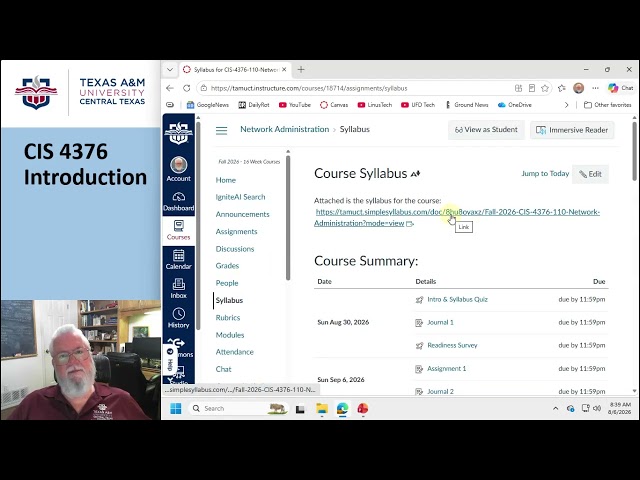Open the Readiness Survey link
640x480 pixels.
[x=452, y=345]
